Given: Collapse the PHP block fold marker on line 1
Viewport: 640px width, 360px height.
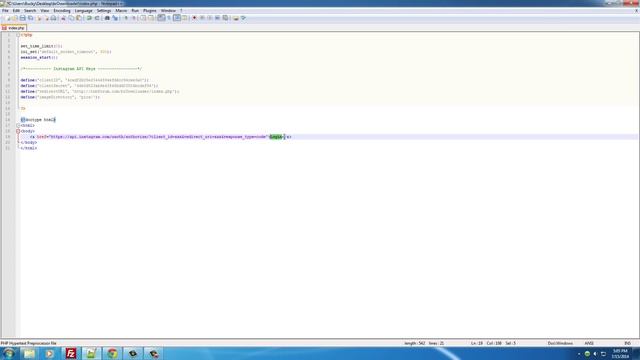Looking at the screenshot, I should click(x=18, y=35).
